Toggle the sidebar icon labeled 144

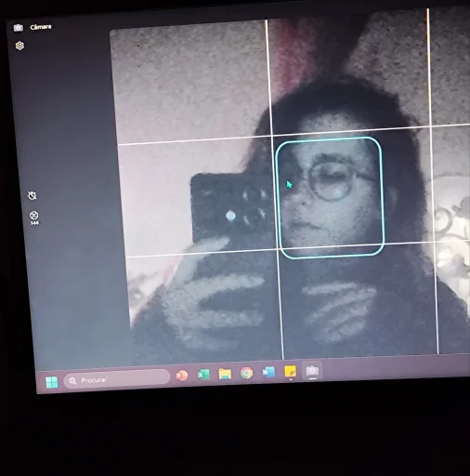(34, 218)
